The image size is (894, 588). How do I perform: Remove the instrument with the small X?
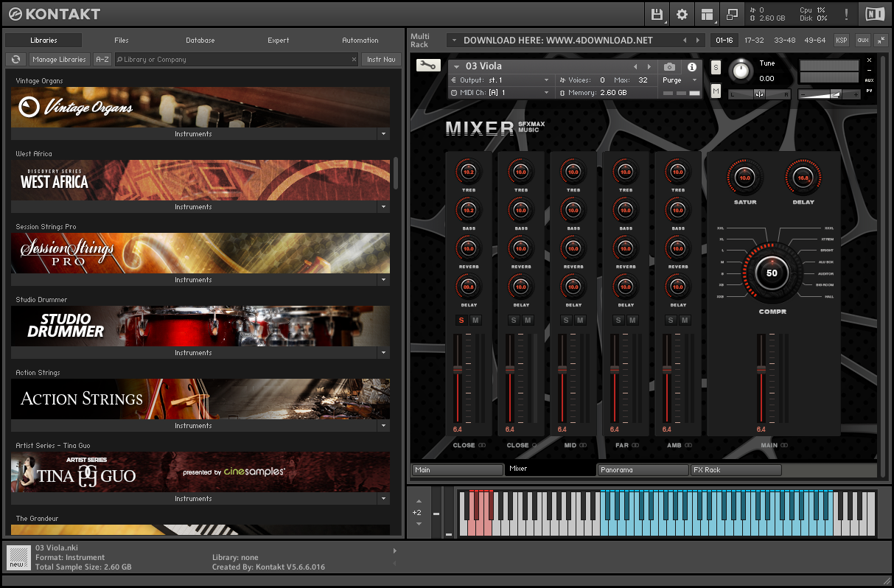[x=869, y=60]
